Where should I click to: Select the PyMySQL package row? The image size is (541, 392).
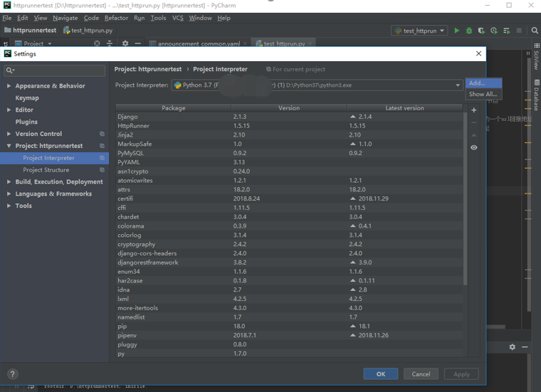click(x=289, y=153)
